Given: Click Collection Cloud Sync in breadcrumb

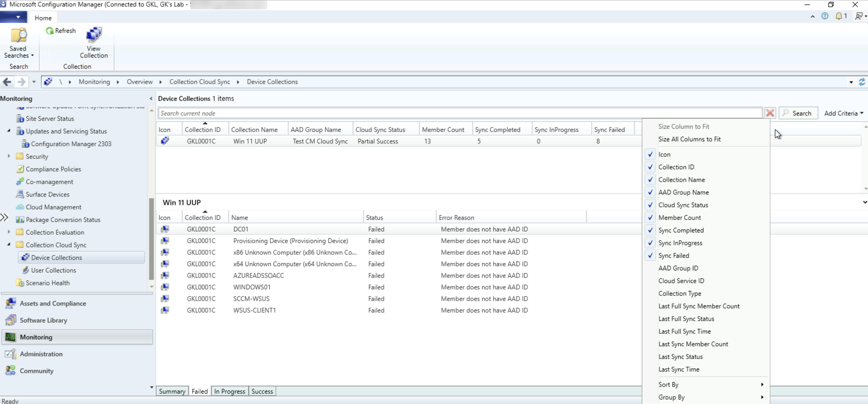Looking at the screenshot, I should pyautogui.click(x=200, y=82).
